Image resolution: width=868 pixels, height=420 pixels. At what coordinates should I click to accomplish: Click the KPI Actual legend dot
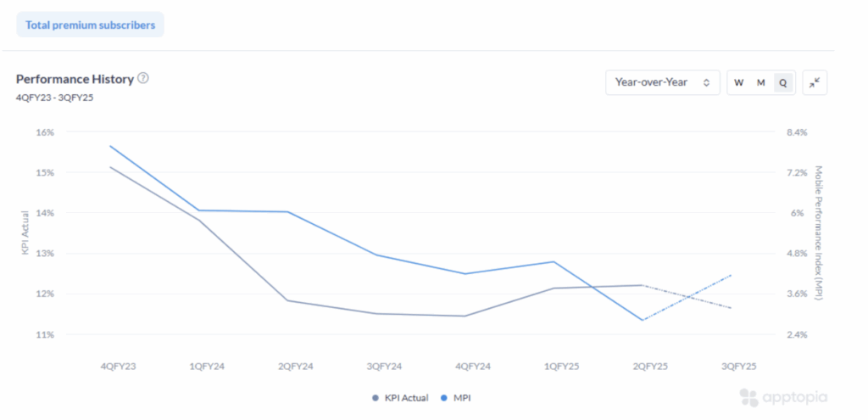[376, 398]
